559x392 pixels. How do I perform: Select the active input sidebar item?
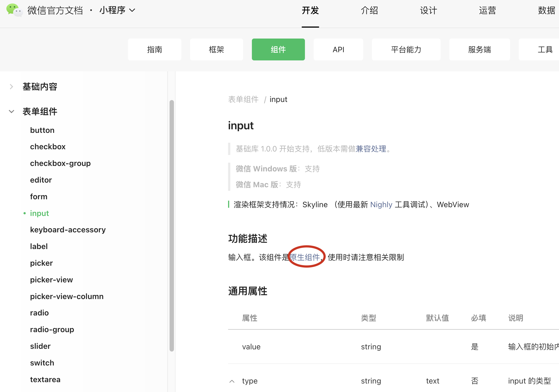coord(39,213)
